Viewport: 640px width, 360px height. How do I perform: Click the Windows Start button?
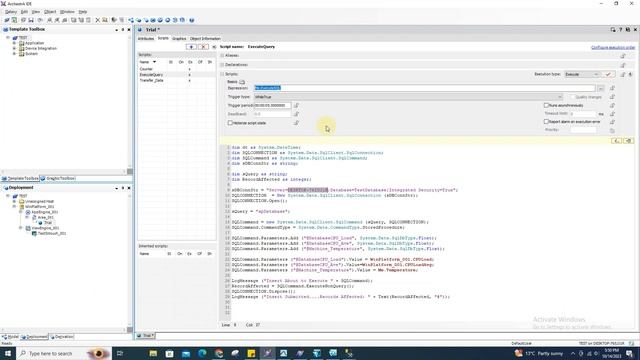[7, 353]
